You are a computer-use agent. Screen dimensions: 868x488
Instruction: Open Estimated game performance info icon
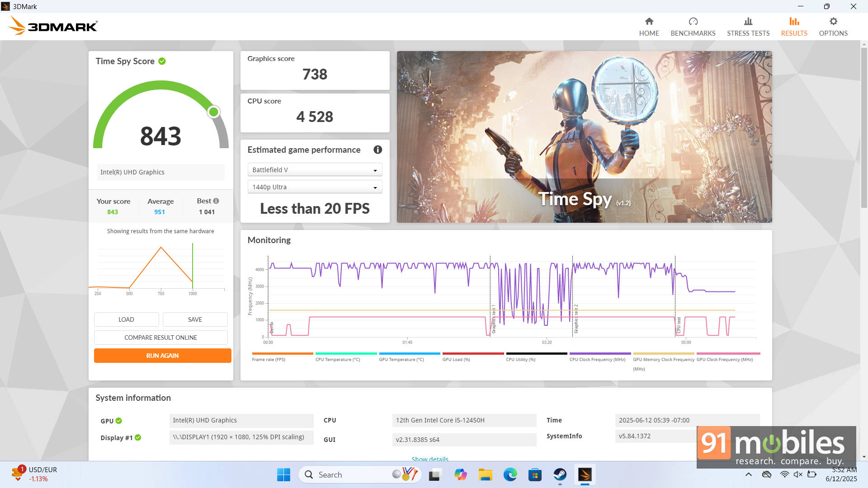tap(377, 150)
